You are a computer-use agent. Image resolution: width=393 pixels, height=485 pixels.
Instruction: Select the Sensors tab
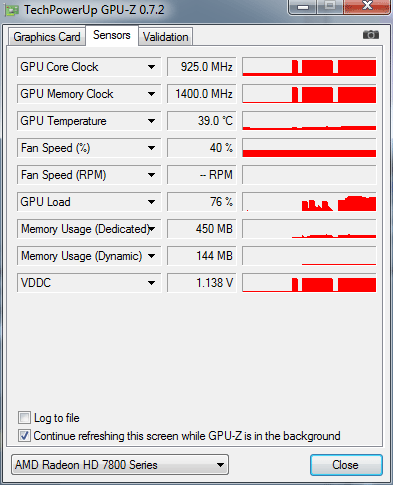point(112,35)
